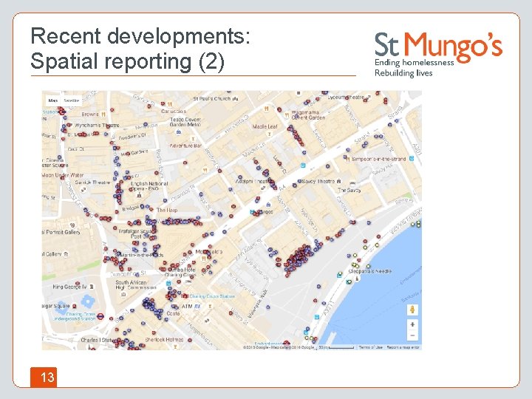The width and height of the screenshot is (532, 399).
Task: Click the Charing Cross Underground roundel icon
Action: pos(100,316)
